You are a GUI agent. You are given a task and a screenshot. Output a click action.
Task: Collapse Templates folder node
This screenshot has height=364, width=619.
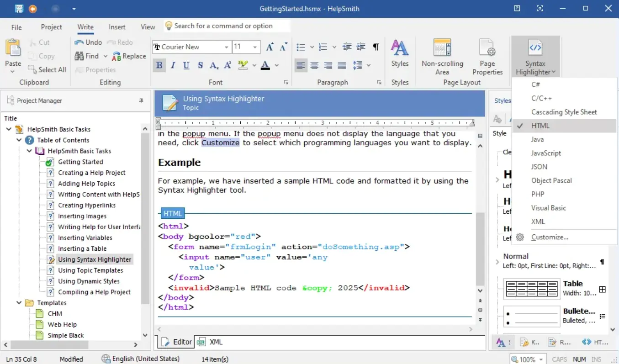pos(19,303)
